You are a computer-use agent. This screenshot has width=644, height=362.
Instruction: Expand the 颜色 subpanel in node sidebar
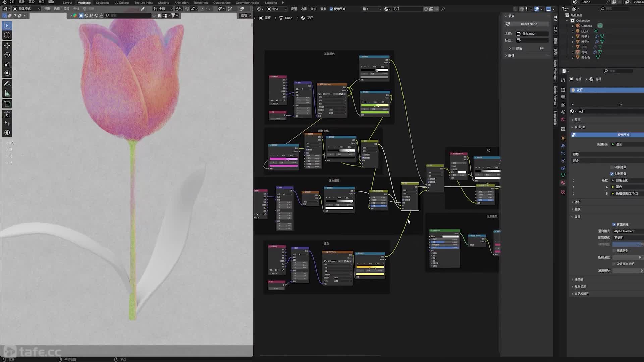pyautogui.click(x=510, y=49)
